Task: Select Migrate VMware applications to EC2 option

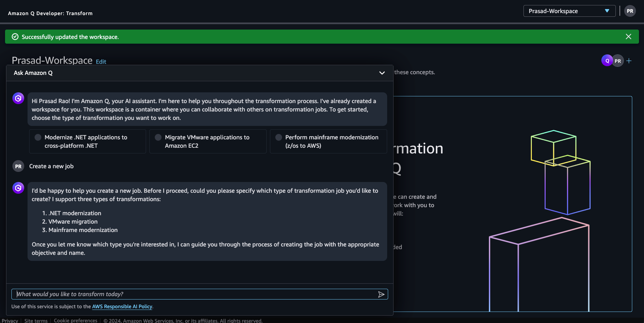Action: [x=158, y=137]
